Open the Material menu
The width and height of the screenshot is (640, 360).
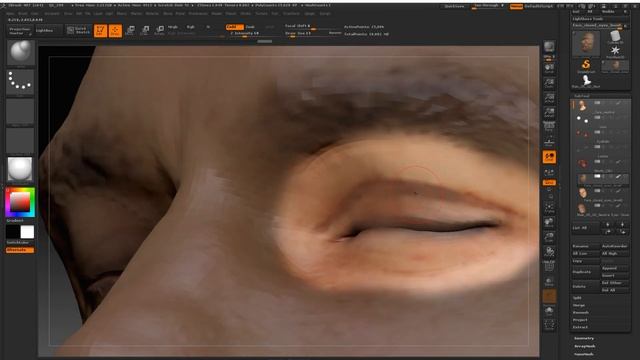[x=152, y=13]
